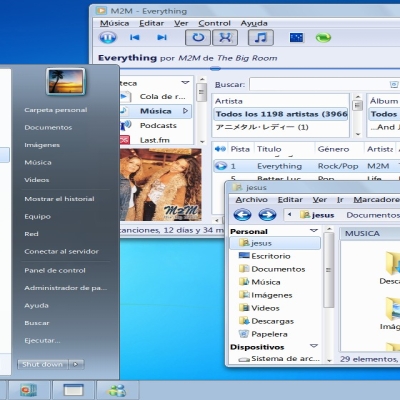
Task: Click the speaker column header icon
Action: 220,149
